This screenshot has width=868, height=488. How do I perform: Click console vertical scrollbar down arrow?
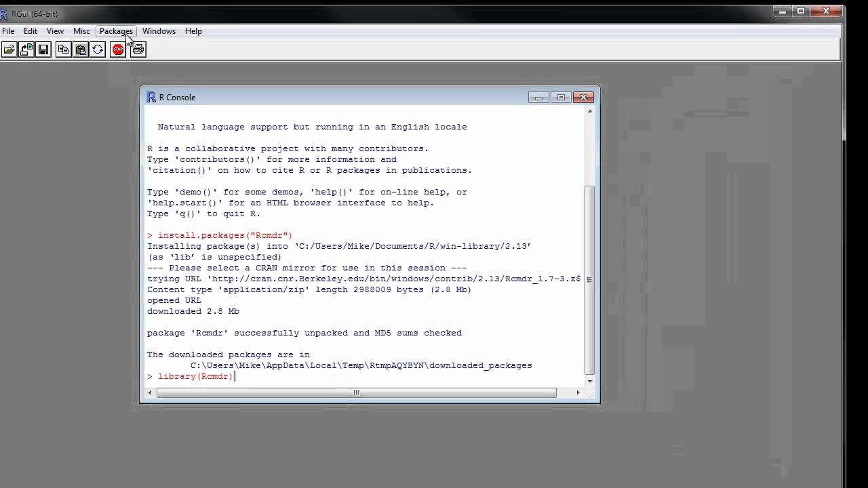pyautogui.click(x=590, y=381)
